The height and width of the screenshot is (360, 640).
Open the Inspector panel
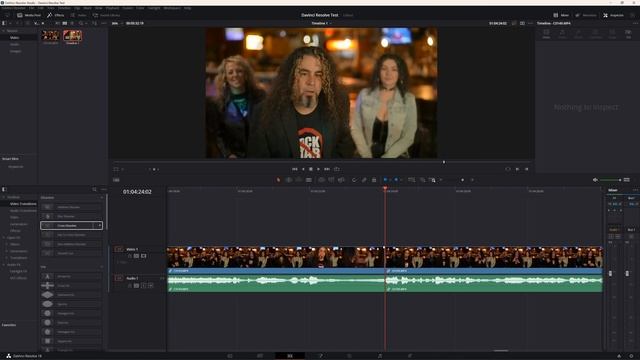613,15
